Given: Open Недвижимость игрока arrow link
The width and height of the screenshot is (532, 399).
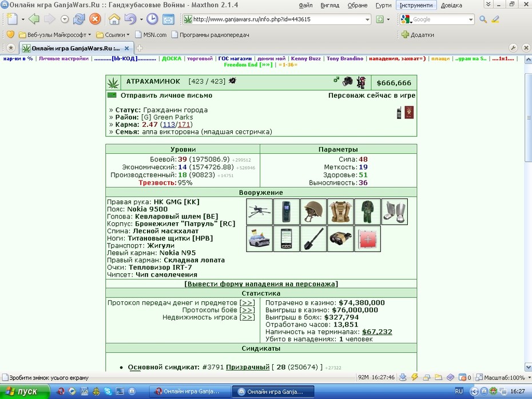Looking at the screenshot, I should (x=247, y=317).
